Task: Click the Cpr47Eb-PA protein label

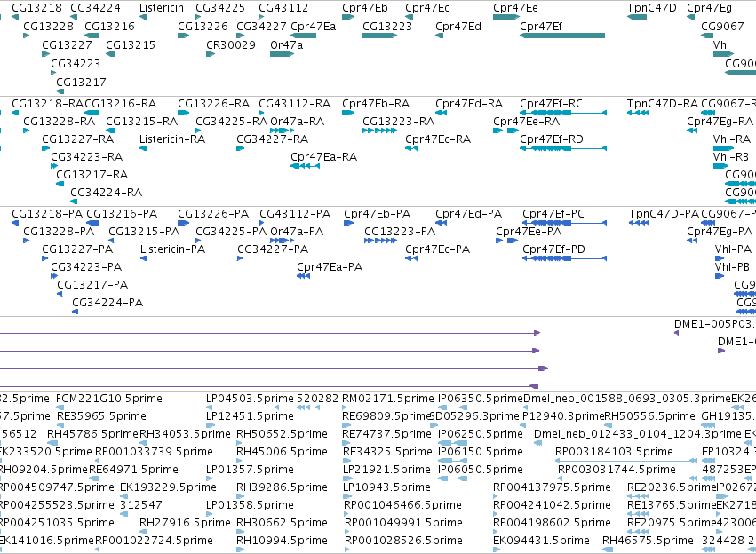Action: 377,214
